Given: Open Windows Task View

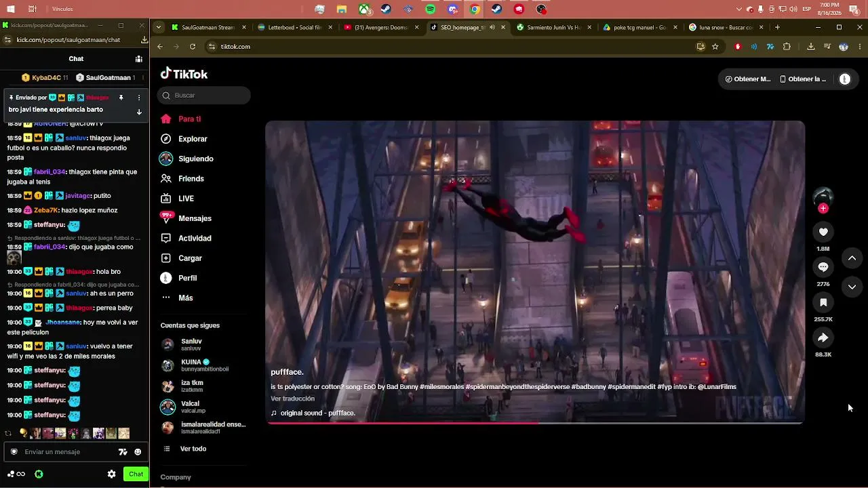Looking at the screenshot, I should (x=33, y=9).
